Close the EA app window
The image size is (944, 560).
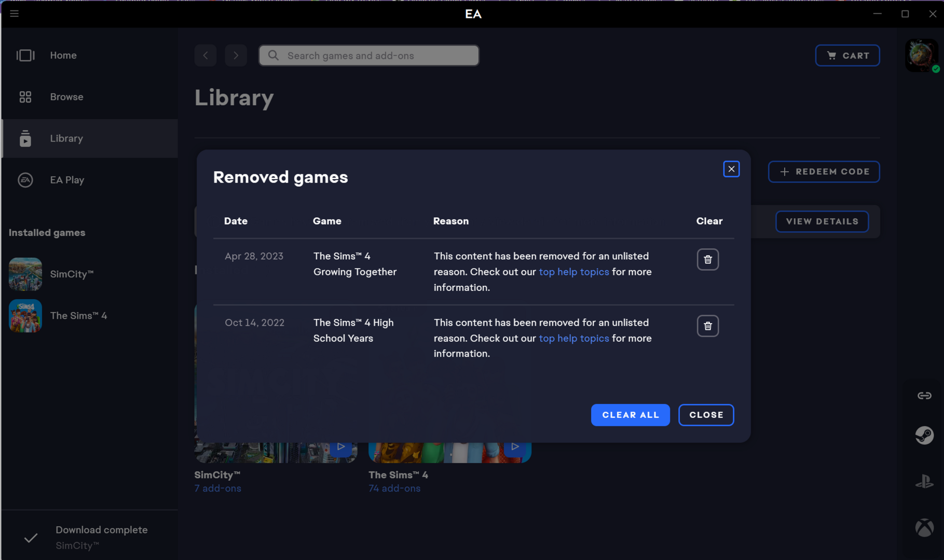pyautogui.click(x=933, y=13)
